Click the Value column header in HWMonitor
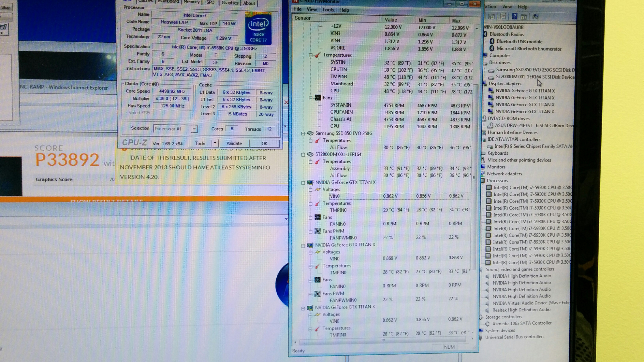Viewport: 644px width, 362px height. (x=399, y=20)
